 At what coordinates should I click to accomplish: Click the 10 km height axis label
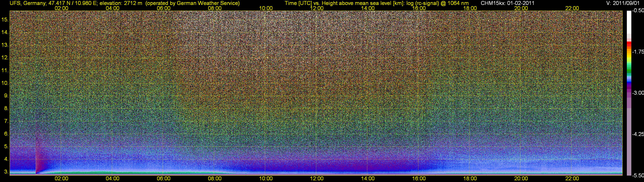coord(5,83)
